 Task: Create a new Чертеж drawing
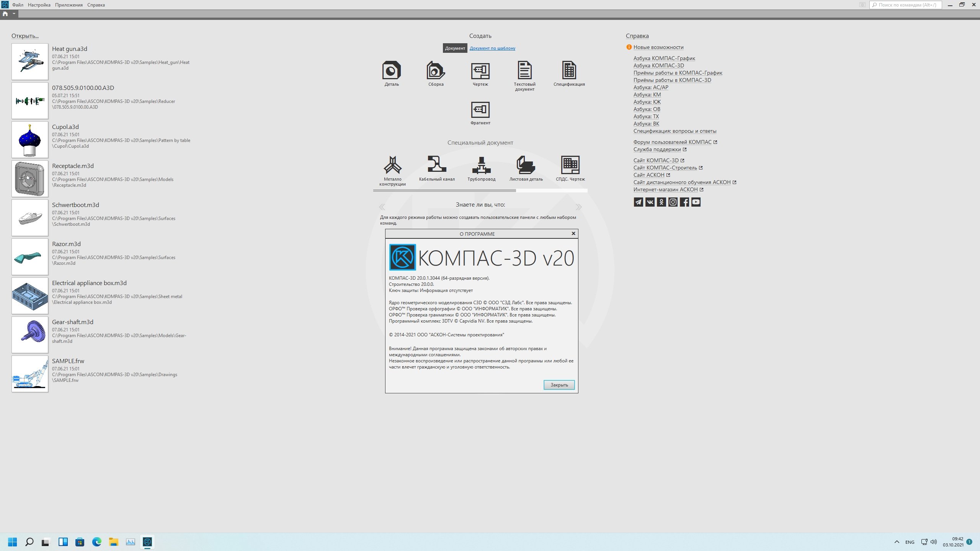coord(480,71)
